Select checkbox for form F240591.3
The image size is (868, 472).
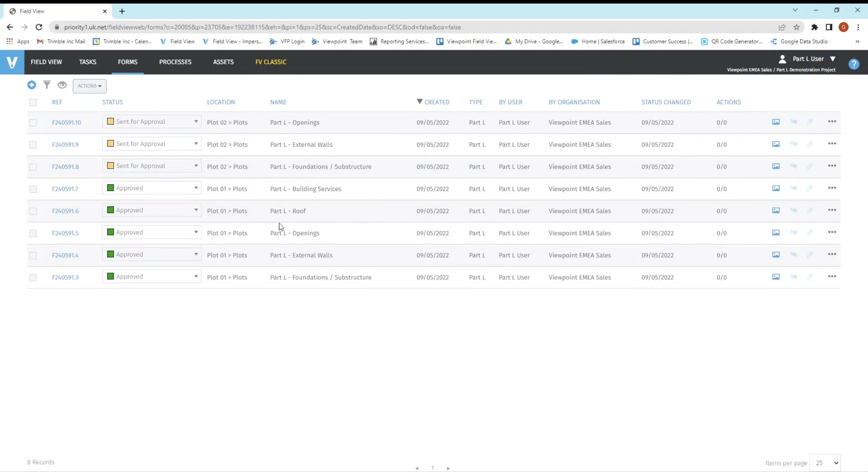(x=33, y=278)
